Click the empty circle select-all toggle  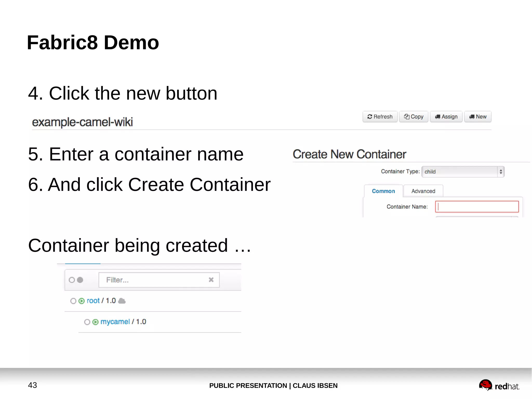pos(72,280)
